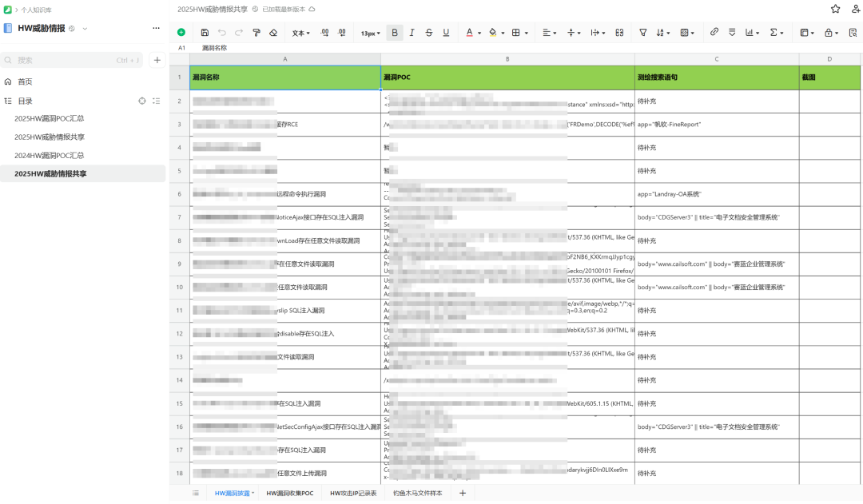
Task: Star this document as favorite
Action: click(x=835, y=9)
